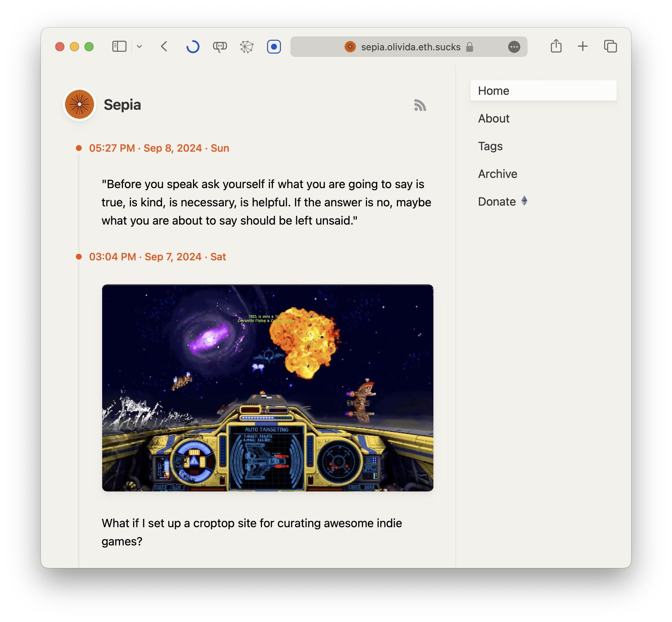Screen dimensions: 672x622
Task: Click the RSS feed icon
Action: click(420, 105)
